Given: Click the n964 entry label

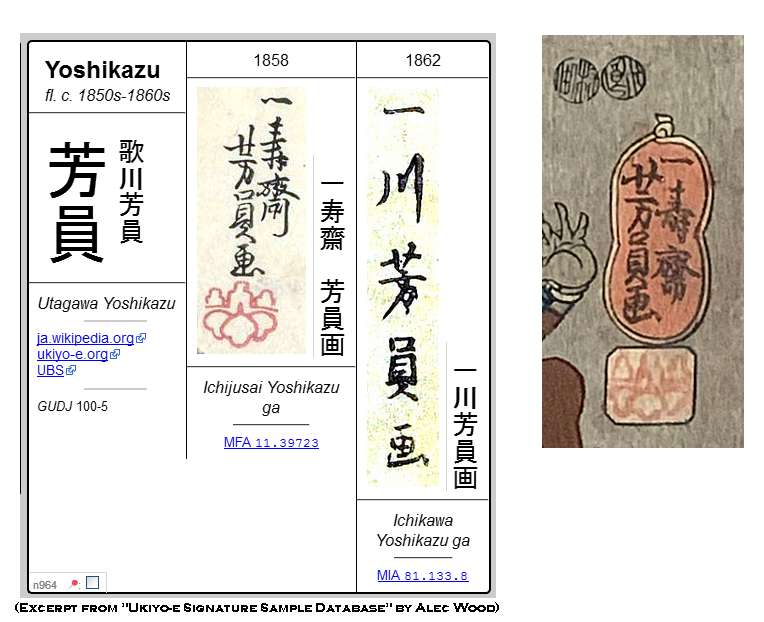Looking at the screenshot, I should coord(44,585).
